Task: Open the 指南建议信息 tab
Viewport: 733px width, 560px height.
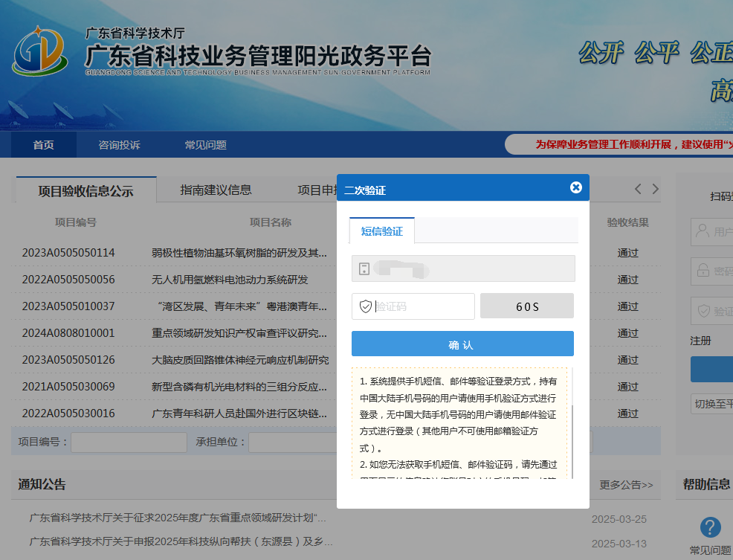Action: 216,190
